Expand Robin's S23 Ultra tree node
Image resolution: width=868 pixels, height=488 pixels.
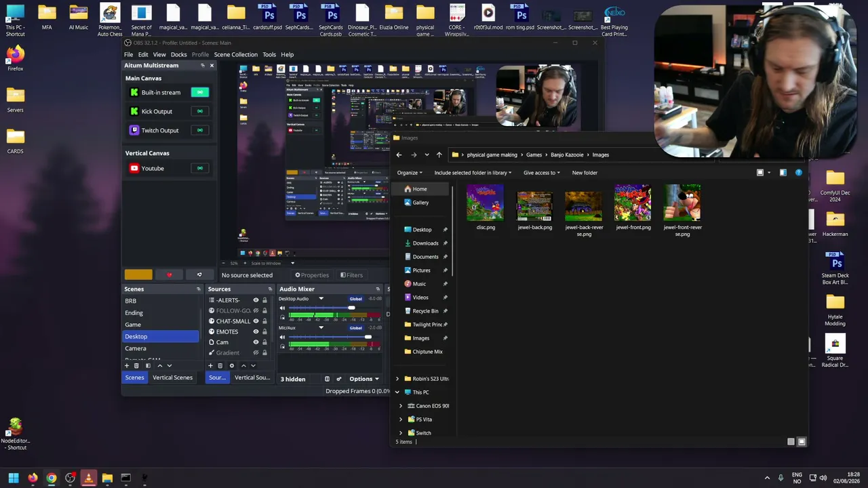(397, 379)
